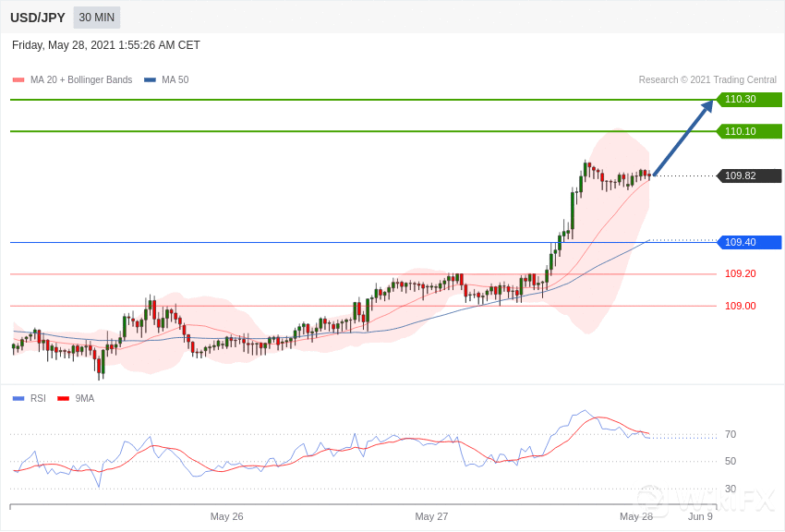
Task: Select the May 28 date axis label
Action: tap(635, 516)
